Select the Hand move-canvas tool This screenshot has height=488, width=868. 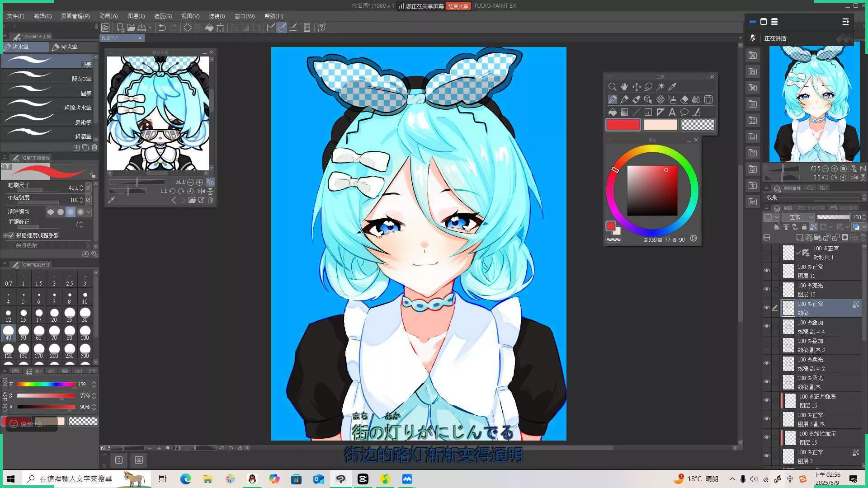[x=624, y=87]
